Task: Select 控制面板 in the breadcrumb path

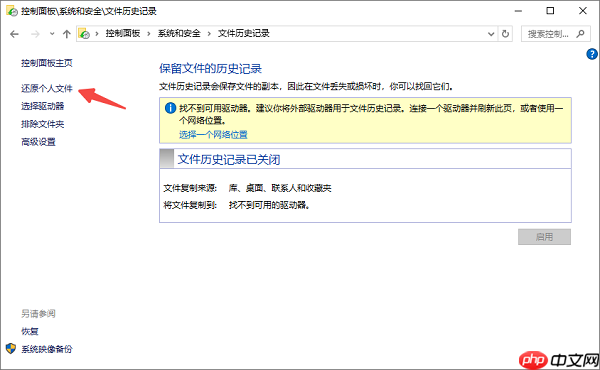Action: click(x=123, y=34)
